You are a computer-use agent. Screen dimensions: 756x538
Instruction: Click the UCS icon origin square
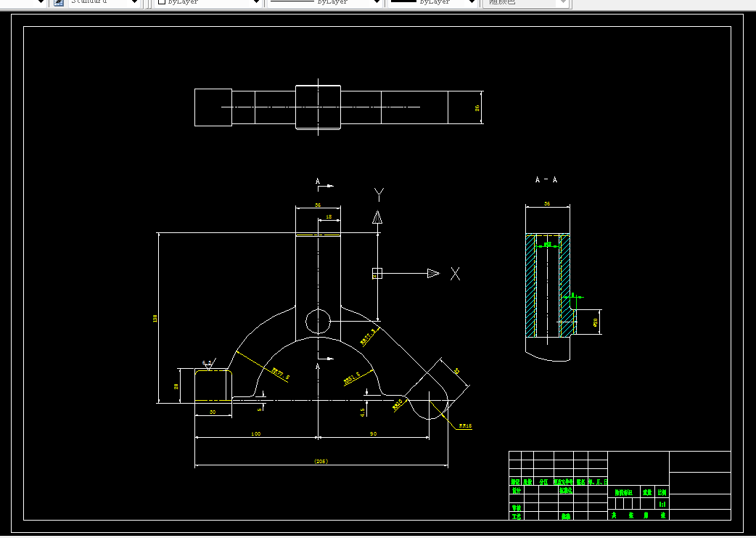click(x=377, y=274)
